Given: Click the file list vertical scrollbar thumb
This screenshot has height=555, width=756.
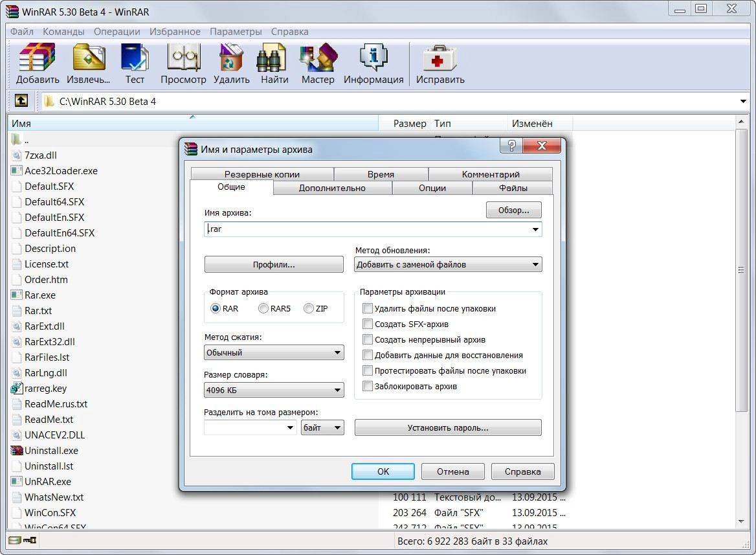Looking at the screenshot, I should pyautogui.click(x=742, y=270).
